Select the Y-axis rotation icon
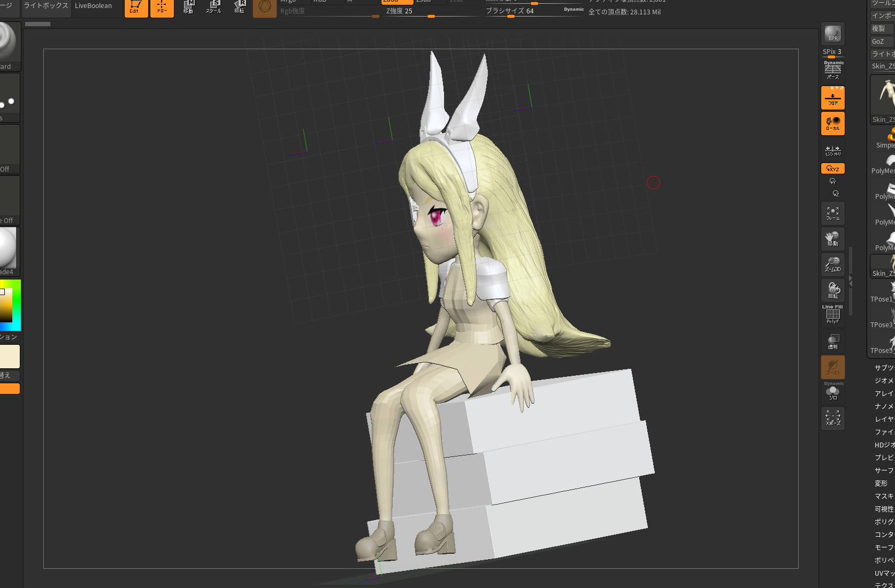 [832, 181]
